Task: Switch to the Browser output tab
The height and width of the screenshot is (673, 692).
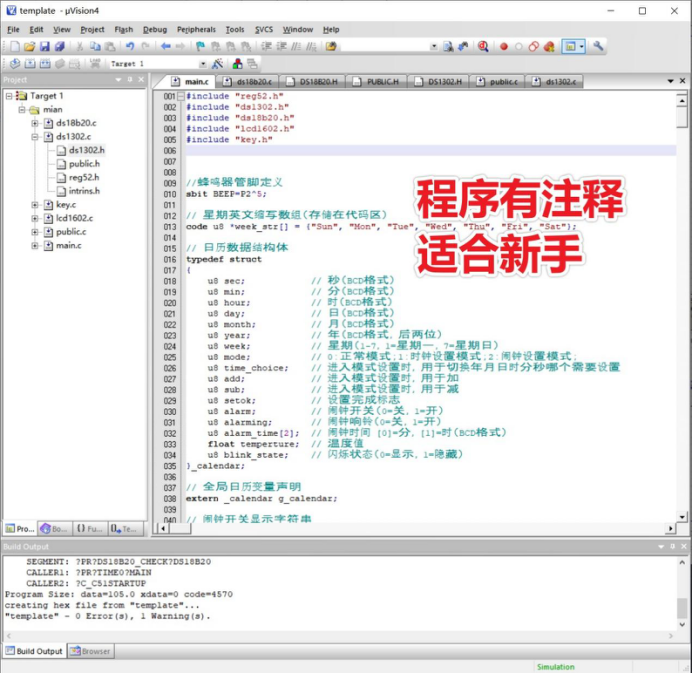Action: coord(90,651)
